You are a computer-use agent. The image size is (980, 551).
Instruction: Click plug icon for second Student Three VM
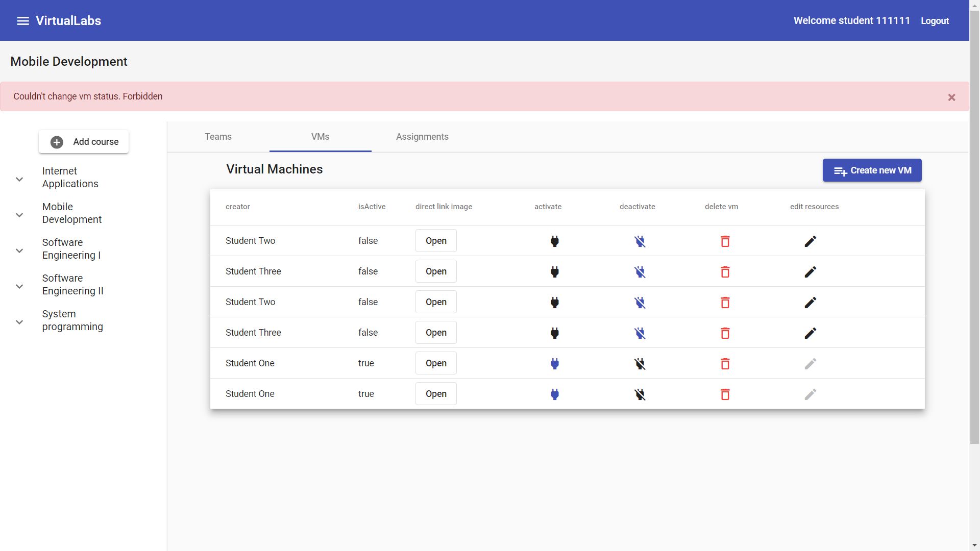coord(554,333)
